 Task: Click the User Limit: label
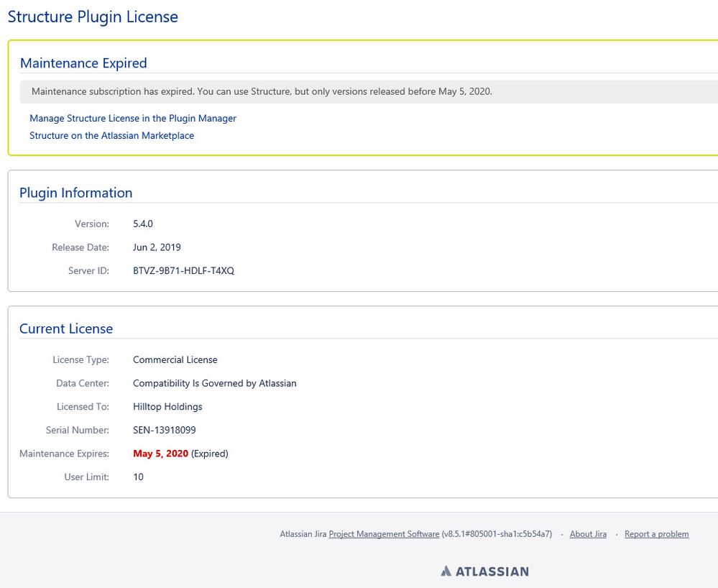click(x=86, y=477)
